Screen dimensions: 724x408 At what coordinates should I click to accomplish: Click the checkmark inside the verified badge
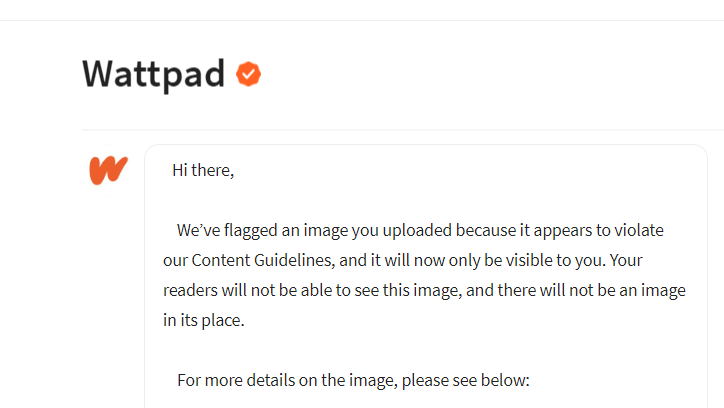[248, 74]
